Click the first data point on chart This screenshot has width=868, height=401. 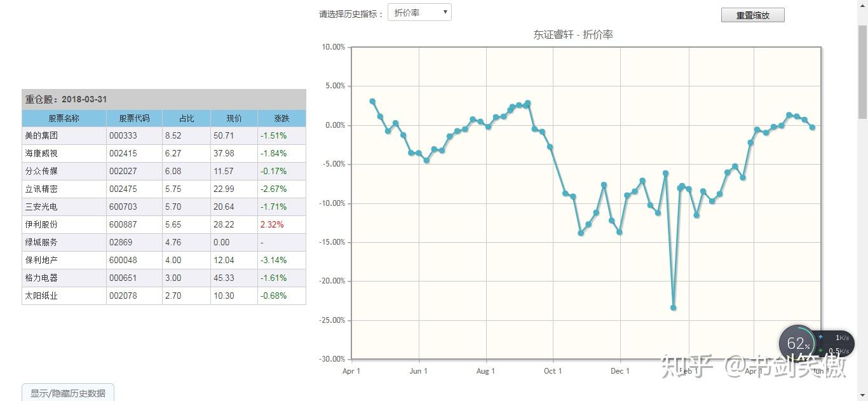point(372,102)
